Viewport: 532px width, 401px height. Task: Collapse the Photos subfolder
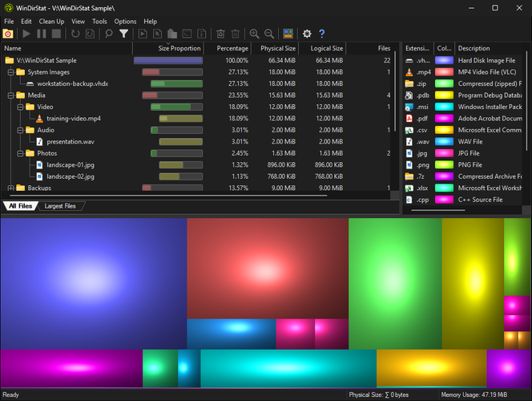pos(20,153)
